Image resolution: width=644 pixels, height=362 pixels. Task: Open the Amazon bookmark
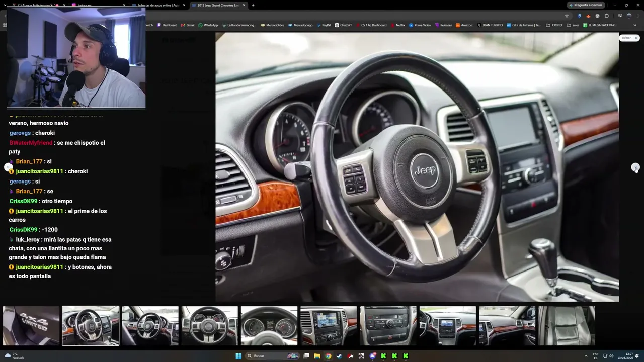pyautogui.click(x=464, y=25)
